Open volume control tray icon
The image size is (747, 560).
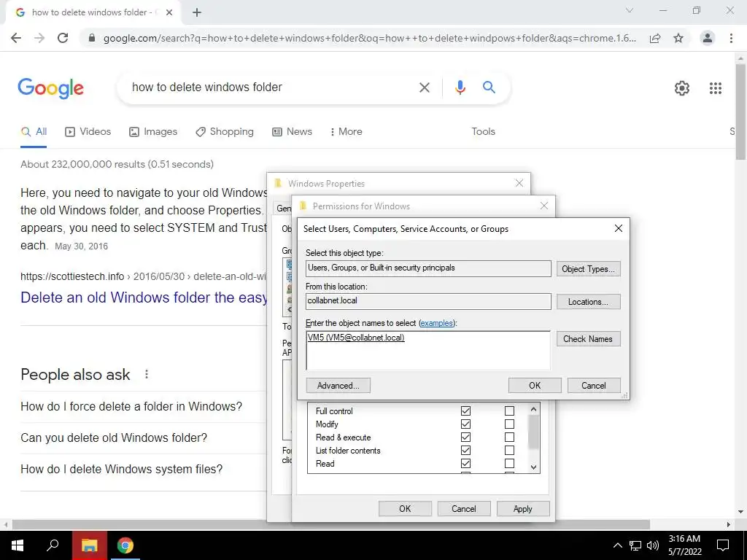[x=653, y=545]
